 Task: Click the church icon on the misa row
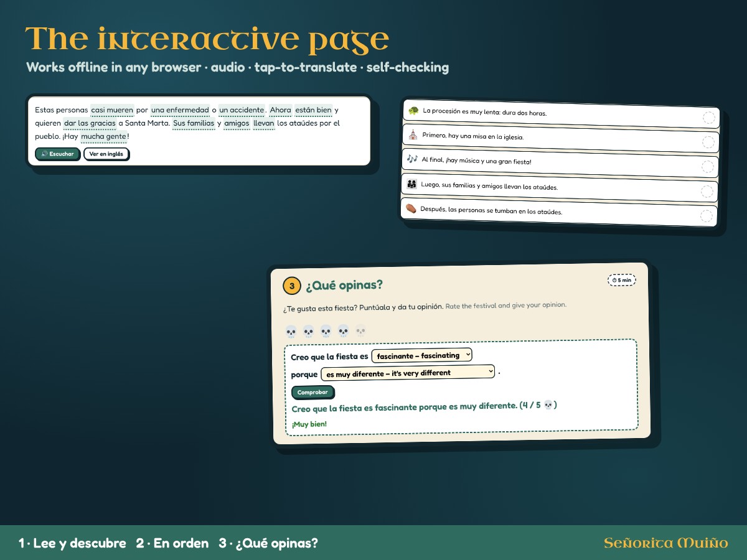click(x=413, y=134)
